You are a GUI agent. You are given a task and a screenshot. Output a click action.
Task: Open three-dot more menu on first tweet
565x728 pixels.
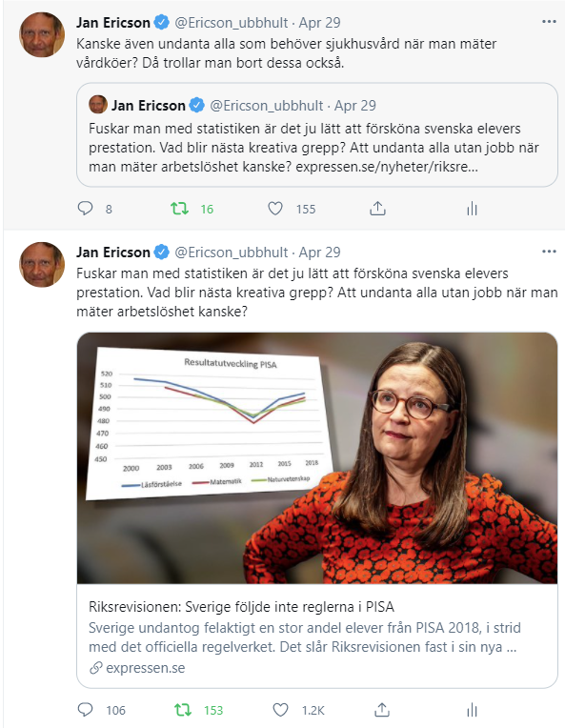tap(549, 22)
